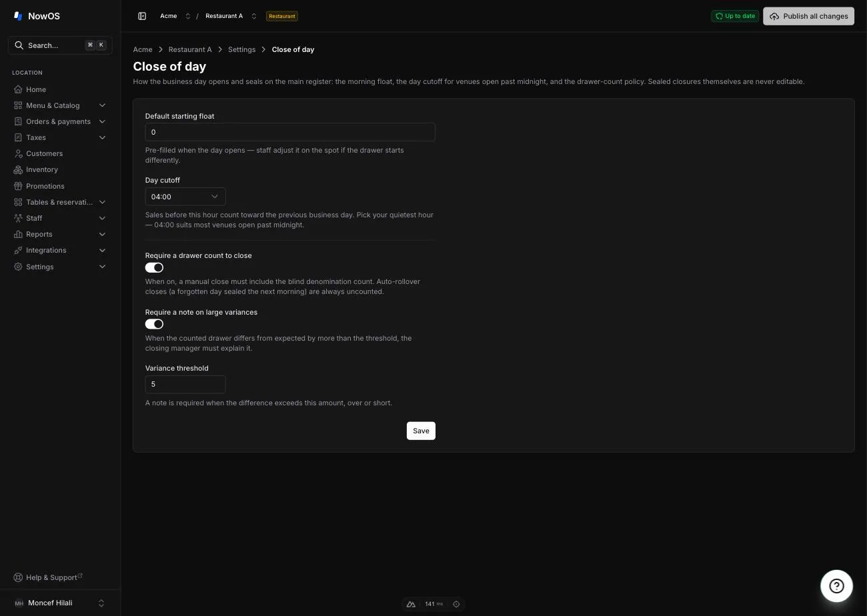Click the Up to date status badge
Screen dimensions: 867x616
[735, 16]
